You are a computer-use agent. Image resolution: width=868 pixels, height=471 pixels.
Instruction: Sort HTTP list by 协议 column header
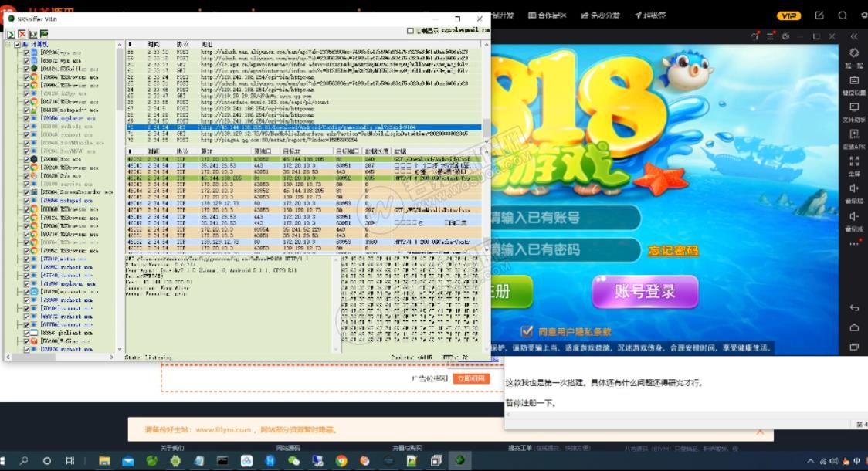point(183,44)
